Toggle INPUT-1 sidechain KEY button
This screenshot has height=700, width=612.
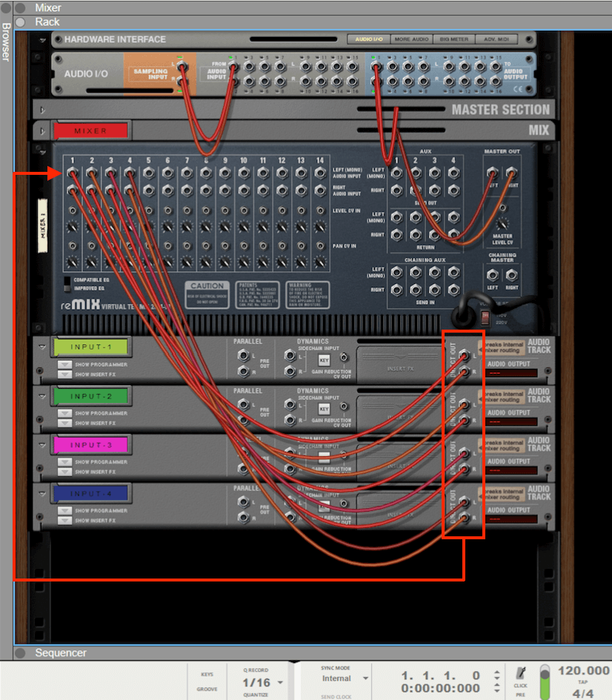pyautogui.click(x=324, y=360)
